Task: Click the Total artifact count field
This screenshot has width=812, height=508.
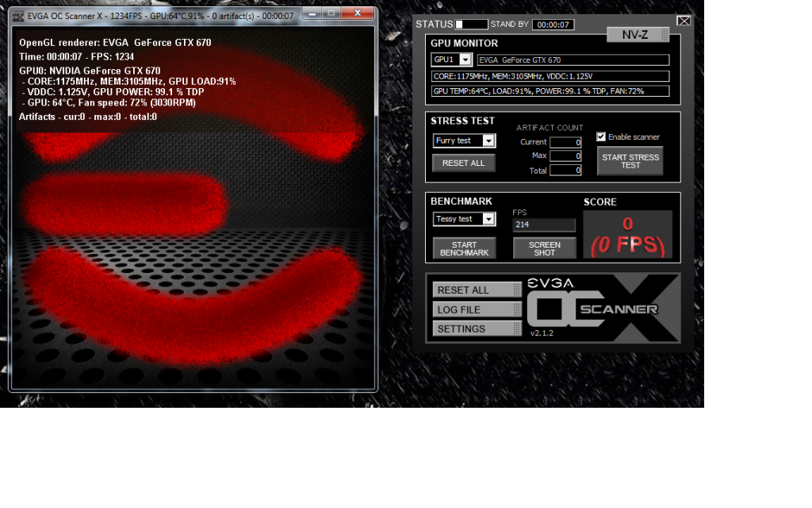Action: [565, 170]
